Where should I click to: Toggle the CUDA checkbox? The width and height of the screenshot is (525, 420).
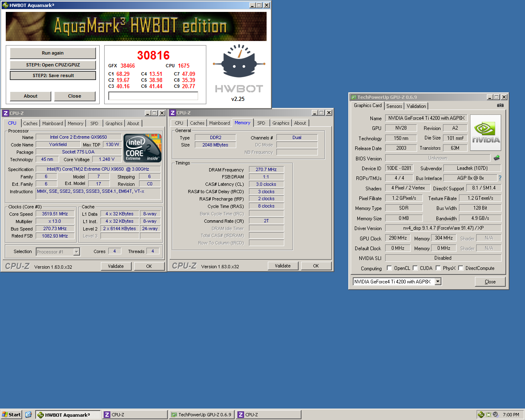point(415,268)
